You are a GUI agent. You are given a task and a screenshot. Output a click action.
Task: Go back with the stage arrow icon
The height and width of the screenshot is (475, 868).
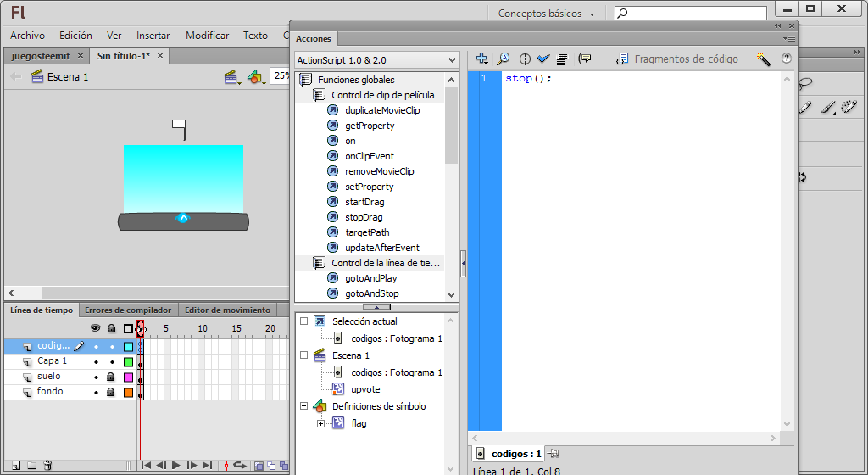click(x=15, y=76)
